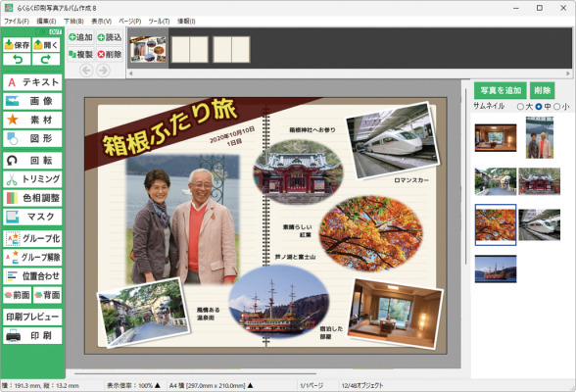Image resolution: width=576 pixels, height=392 pixels.
Task: Expand the 表示倍率 100% zoom arrow
Action: pos(157,385)
